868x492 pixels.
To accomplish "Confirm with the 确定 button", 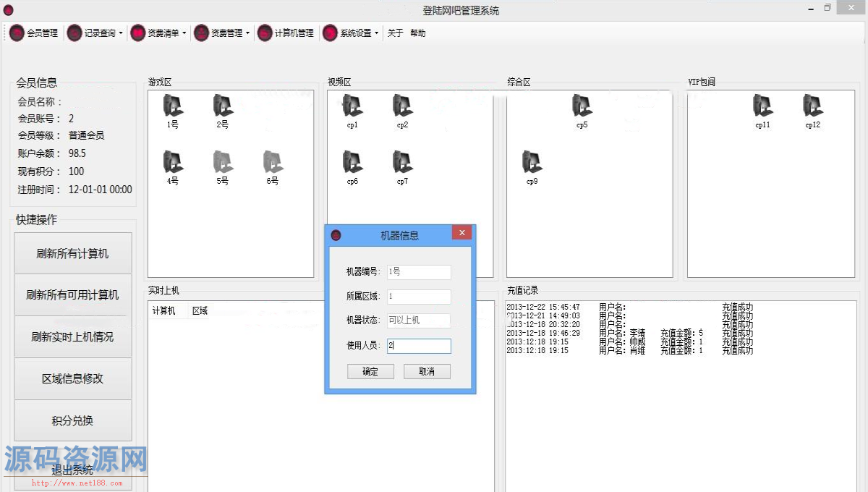I will click(370, 371).
